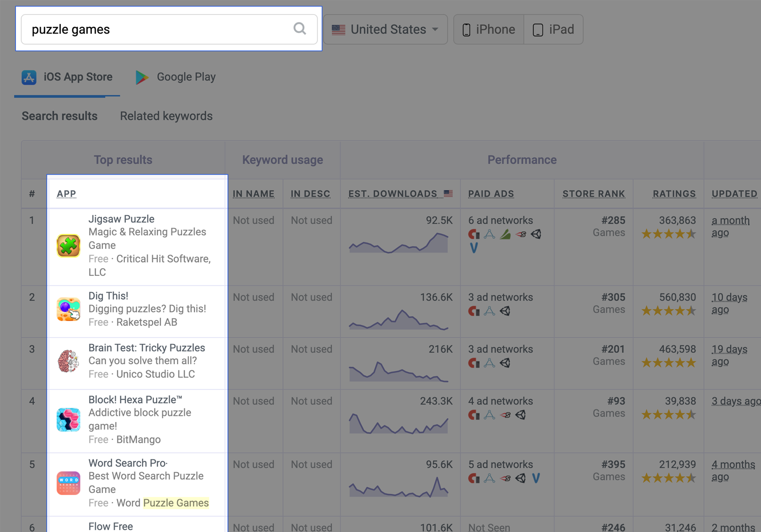Viewport: 761px width, 532px height.
Task: Click Unity ad icon for Block! Hexa Puzzle
Action: pyautogui.click(x=521, y=415)
